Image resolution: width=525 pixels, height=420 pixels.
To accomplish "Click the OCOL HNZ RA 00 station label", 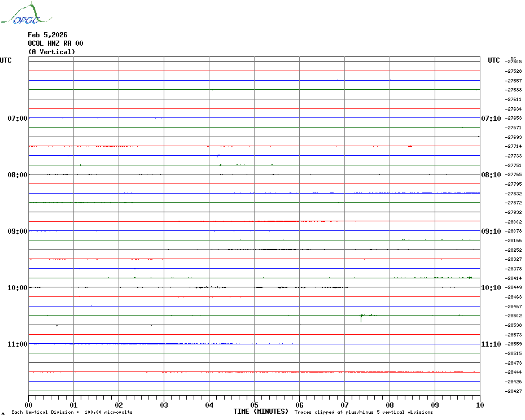I will click(55, 43).
